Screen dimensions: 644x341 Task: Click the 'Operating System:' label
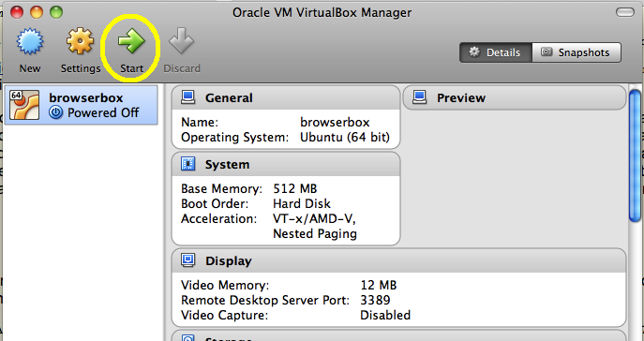point(235,137)
